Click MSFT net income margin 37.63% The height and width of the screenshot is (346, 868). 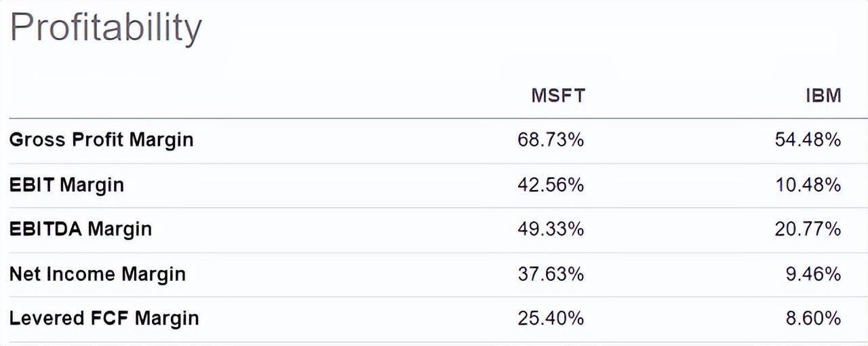[550, 274]
